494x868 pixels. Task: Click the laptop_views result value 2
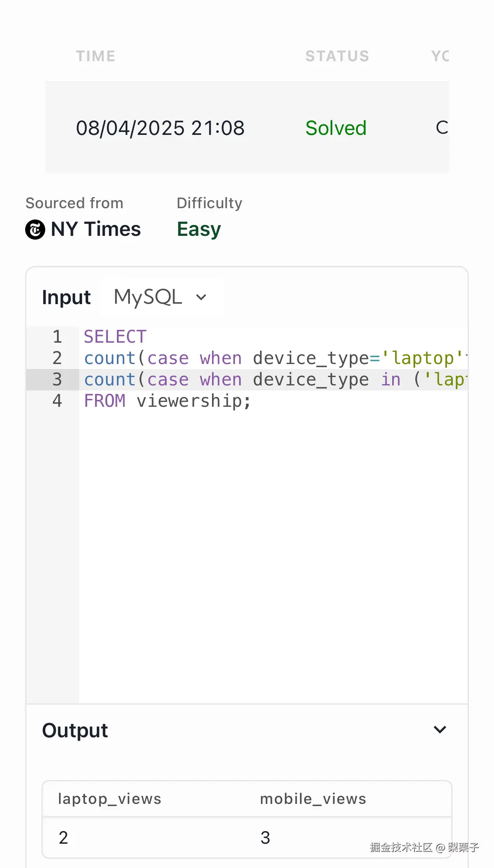63,837
